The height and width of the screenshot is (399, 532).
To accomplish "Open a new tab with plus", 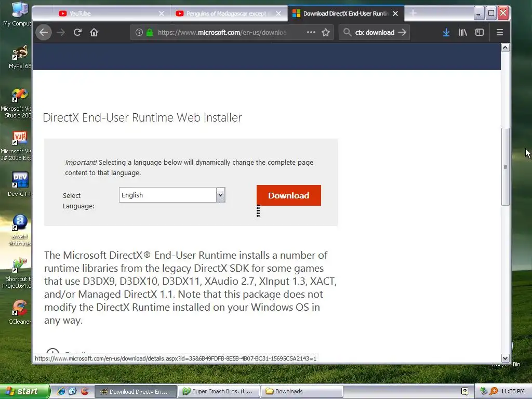I will coord(413,13).
